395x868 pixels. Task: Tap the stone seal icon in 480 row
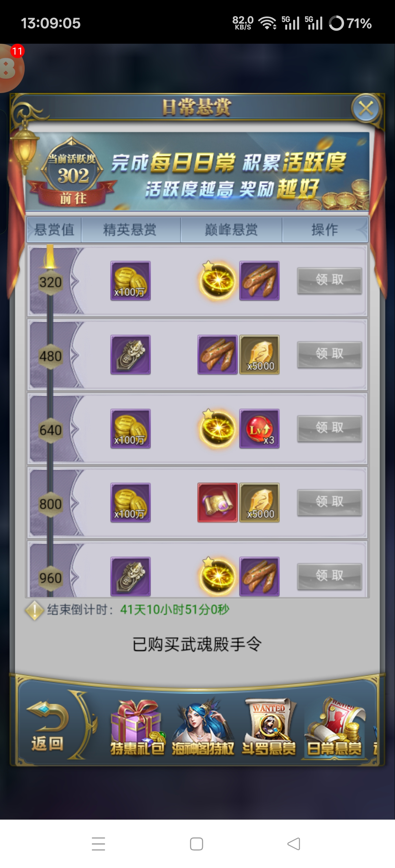click(x=131, y=354)
